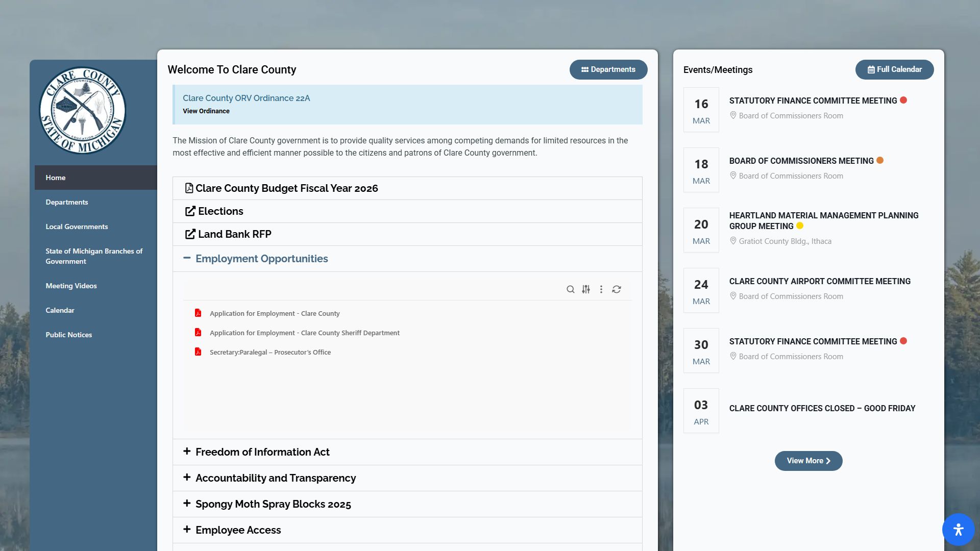The image size is (980, 551).
Task: Click the external-link icon next to Elections
Action: [x=189, y=211]
